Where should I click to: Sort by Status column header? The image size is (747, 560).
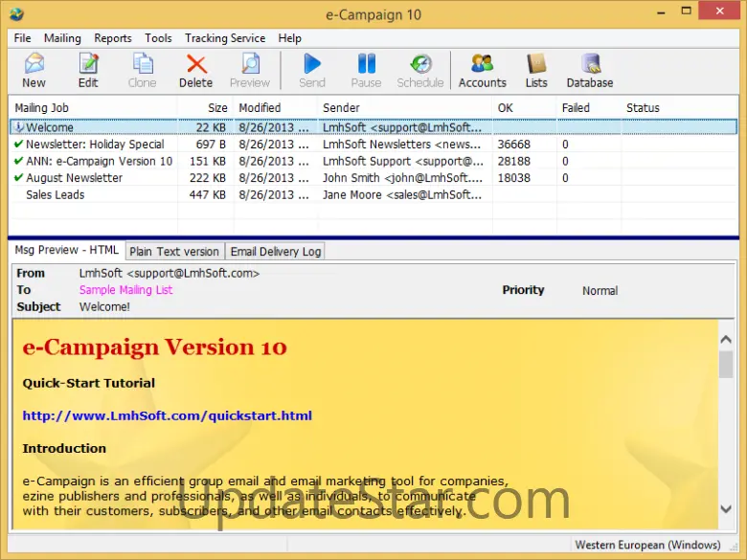tap(679, 108)
